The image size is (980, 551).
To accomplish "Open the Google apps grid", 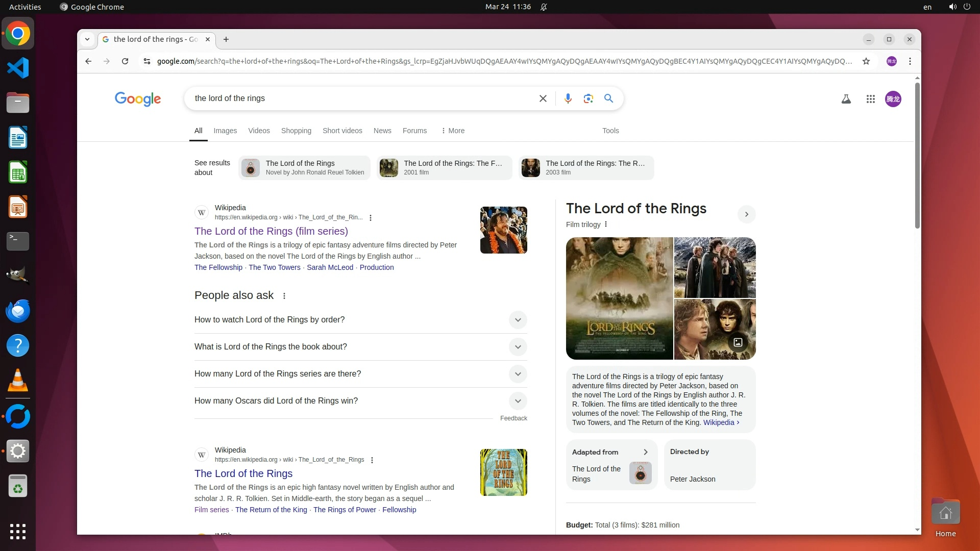I will coord(871,99).
